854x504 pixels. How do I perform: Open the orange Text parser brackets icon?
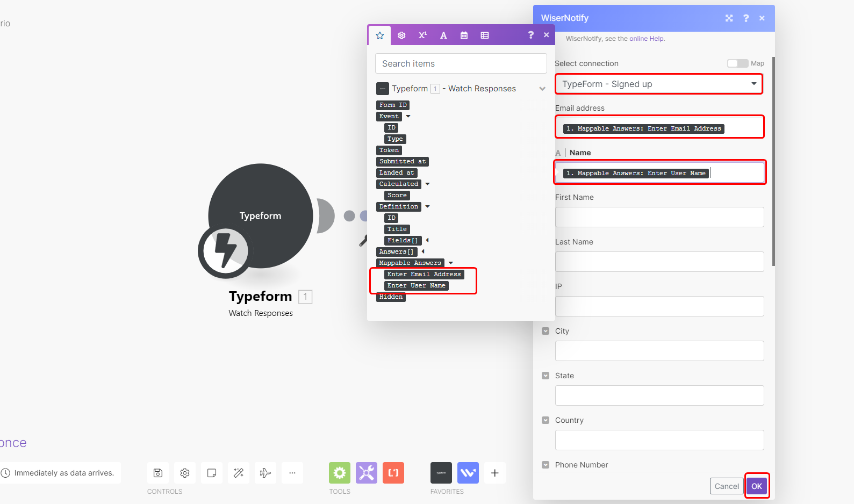393,473
